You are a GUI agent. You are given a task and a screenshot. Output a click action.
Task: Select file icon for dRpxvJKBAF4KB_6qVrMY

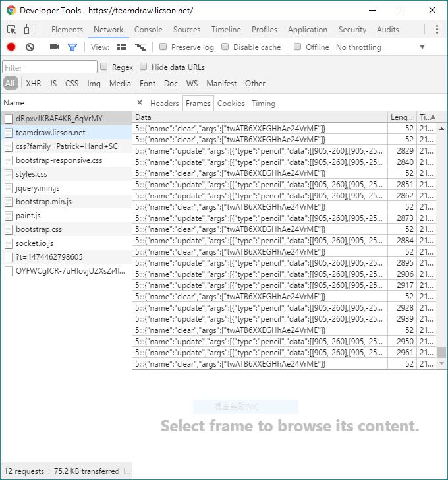coord(9,119)
